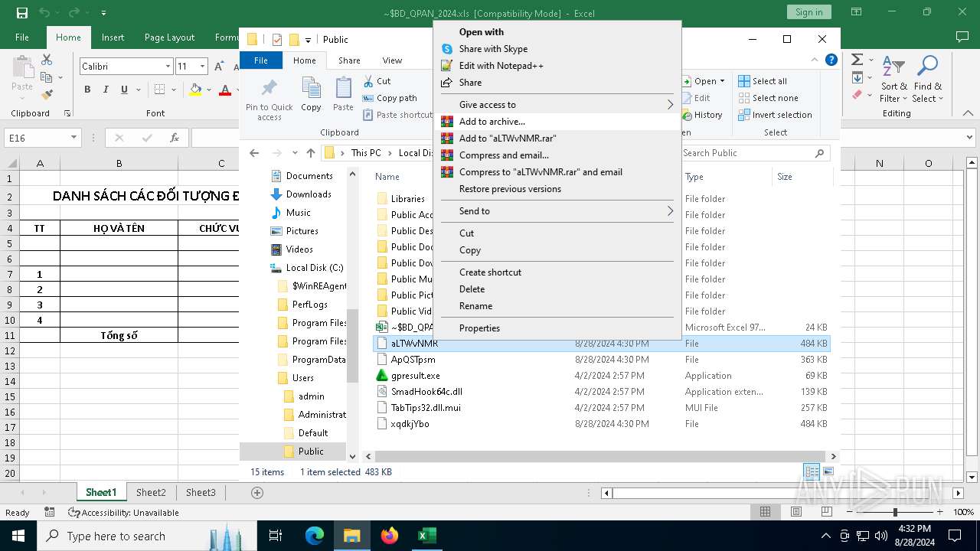
Task: Open the Explorer Help question mark icon
Action: click(831, 60)
